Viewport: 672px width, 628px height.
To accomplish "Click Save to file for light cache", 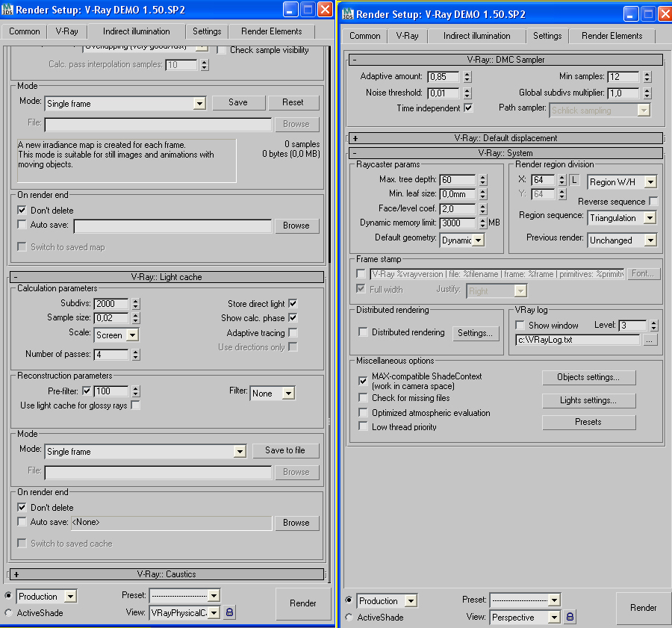I will point(285,450).
